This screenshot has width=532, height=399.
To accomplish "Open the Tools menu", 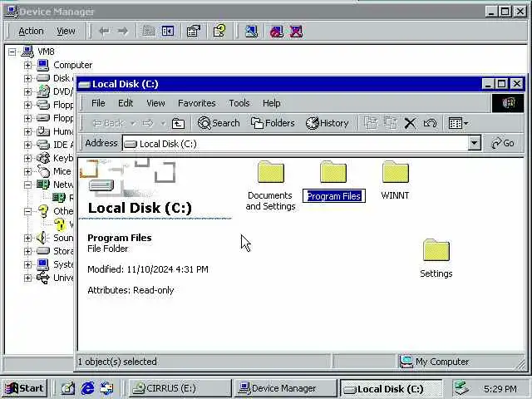I will [x=239, y=103].
